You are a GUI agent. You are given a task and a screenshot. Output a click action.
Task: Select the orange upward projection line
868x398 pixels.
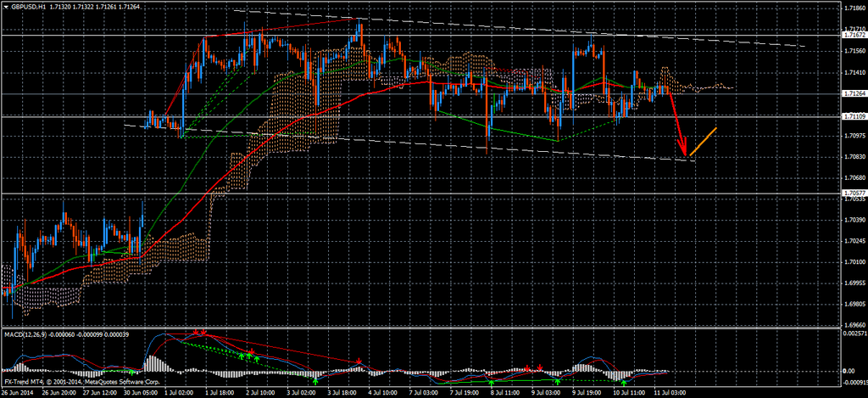click(x=704, y=141)
